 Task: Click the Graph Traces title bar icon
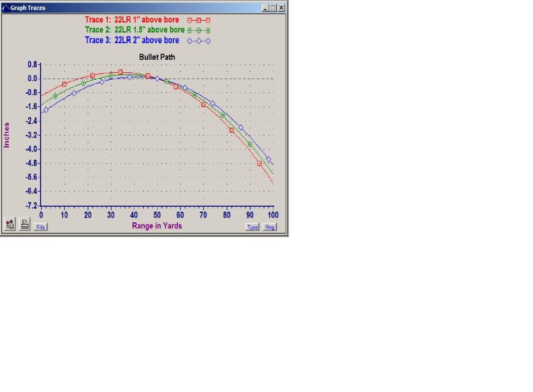coord(6,8)
